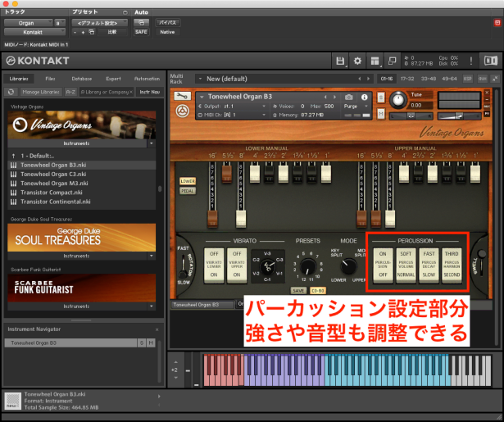Click the Instr Nav button
This screenshot has width=504, height=422.
coord(149,92)
